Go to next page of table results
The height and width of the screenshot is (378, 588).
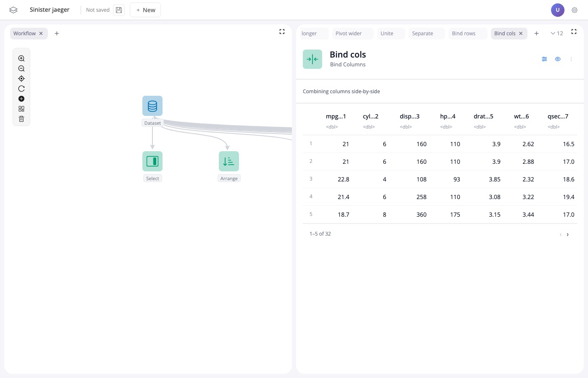(x=567, y=234)
